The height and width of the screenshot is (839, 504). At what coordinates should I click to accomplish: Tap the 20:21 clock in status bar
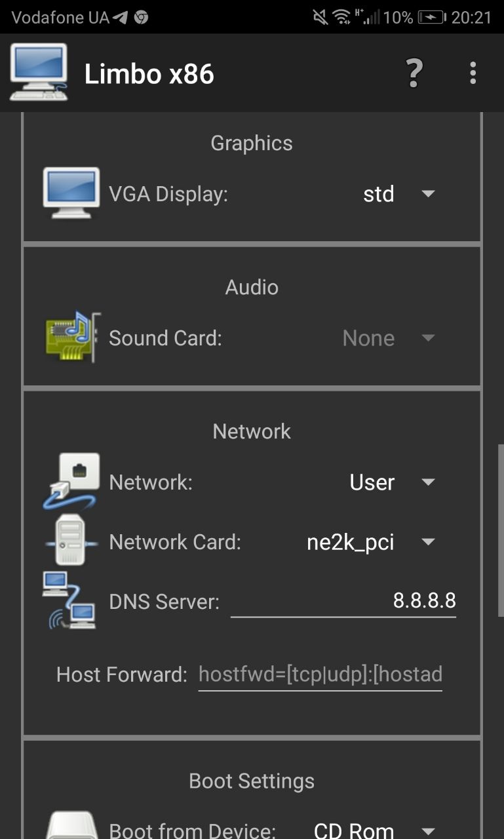(x=471, y=17)
